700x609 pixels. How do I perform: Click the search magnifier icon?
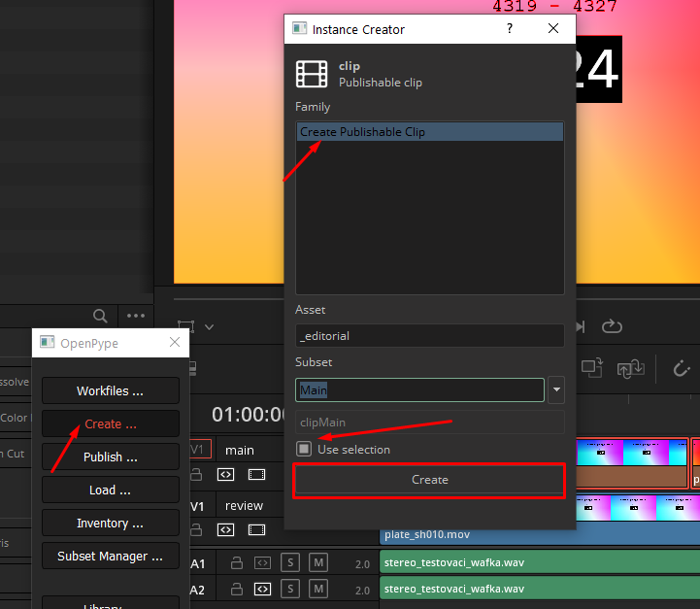click(100, 316)
